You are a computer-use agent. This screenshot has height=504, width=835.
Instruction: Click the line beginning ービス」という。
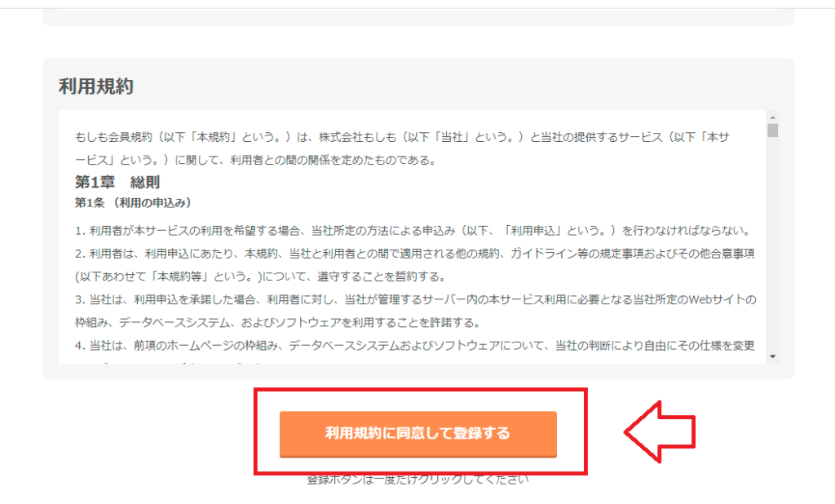coord(255,161)
